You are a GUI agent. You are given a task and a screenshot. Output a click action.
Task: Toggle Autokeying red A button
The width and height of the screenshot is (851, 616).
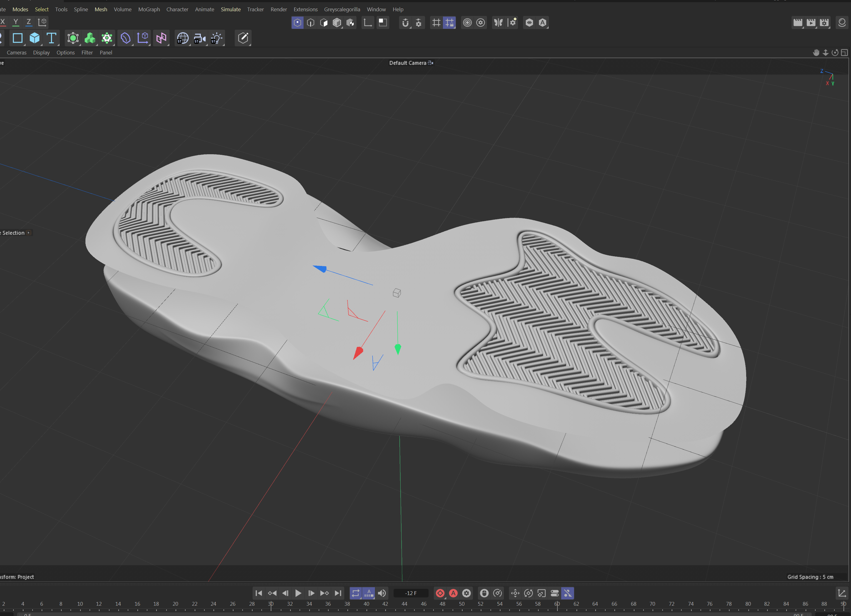453,593
